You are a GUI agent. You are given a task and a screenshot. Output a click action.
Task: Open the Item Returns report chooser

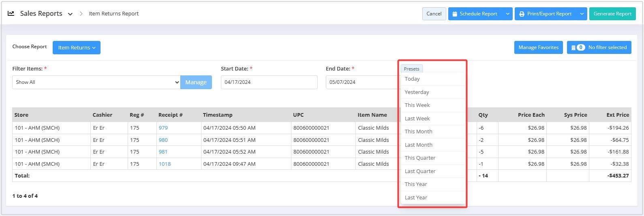coord(76,47)
